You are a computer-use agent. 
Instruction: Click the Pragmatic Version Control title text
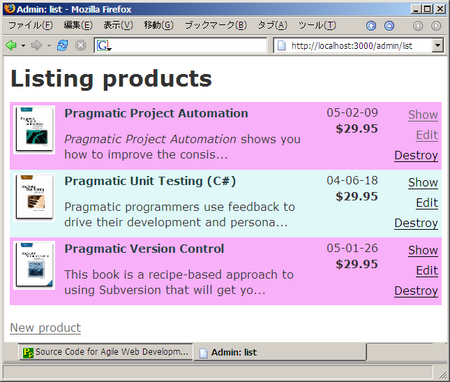pos(144,249)
